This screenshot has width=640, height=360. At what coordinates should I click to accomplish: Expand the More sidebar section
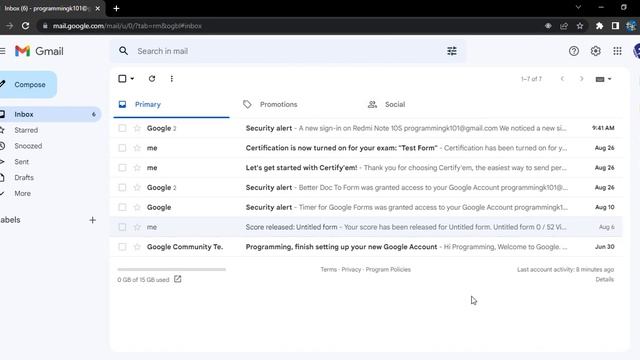click(x=22, y=193)
